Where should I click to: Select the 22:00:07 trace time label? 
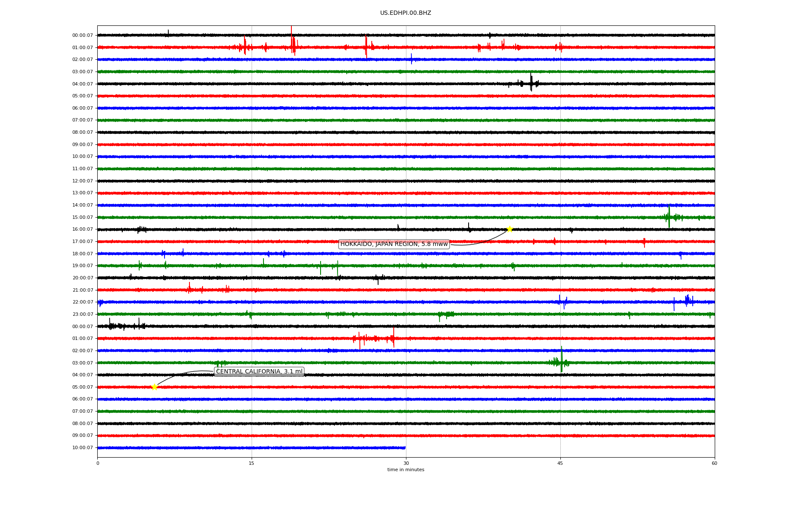tap(82, 302)
